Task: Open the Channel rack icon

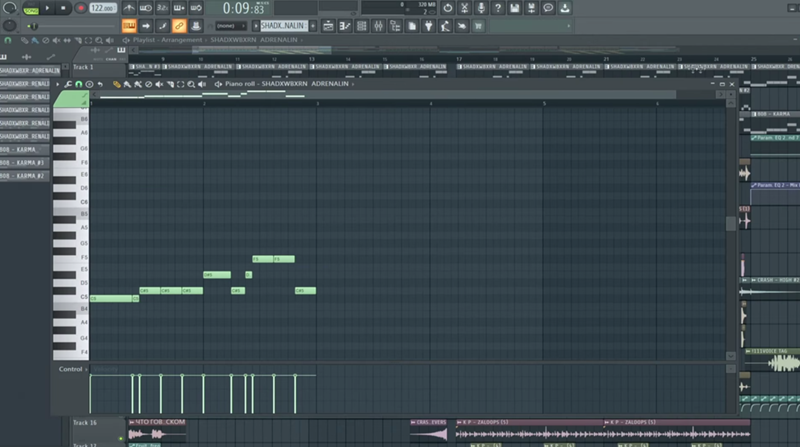Action: 362,26
